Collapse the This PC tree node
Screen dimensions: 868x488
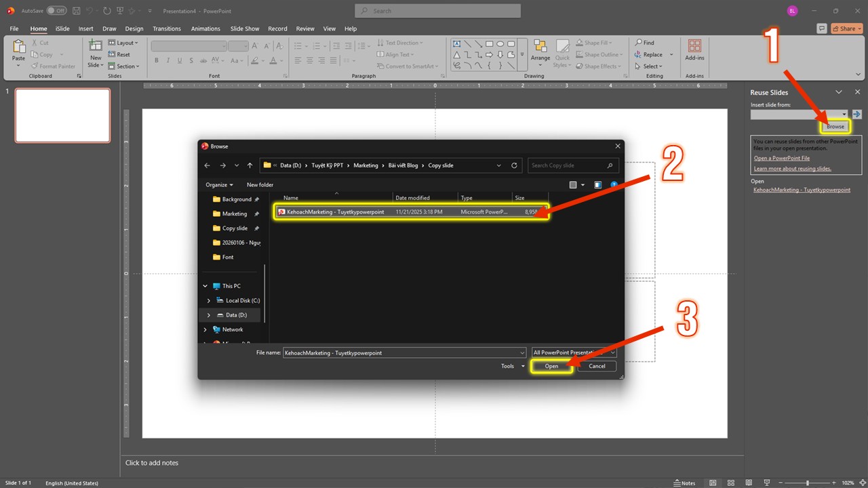coord(205,285)
